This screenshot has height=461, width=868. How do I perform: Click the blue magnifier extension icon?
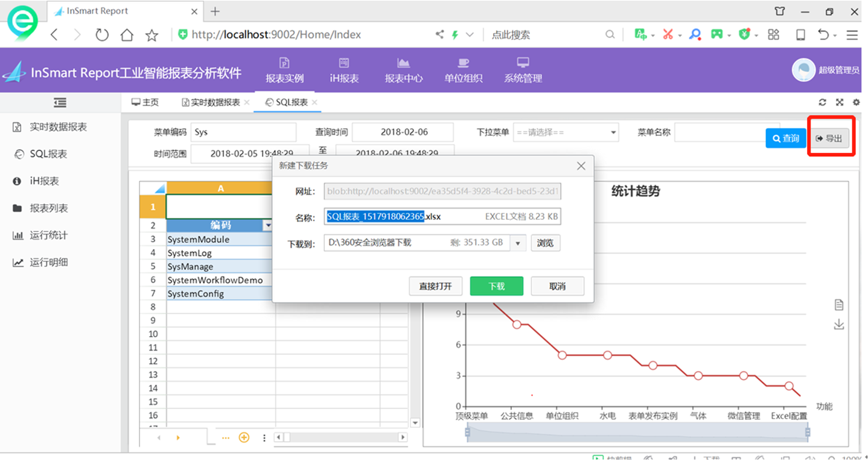[x=695, y=34]
